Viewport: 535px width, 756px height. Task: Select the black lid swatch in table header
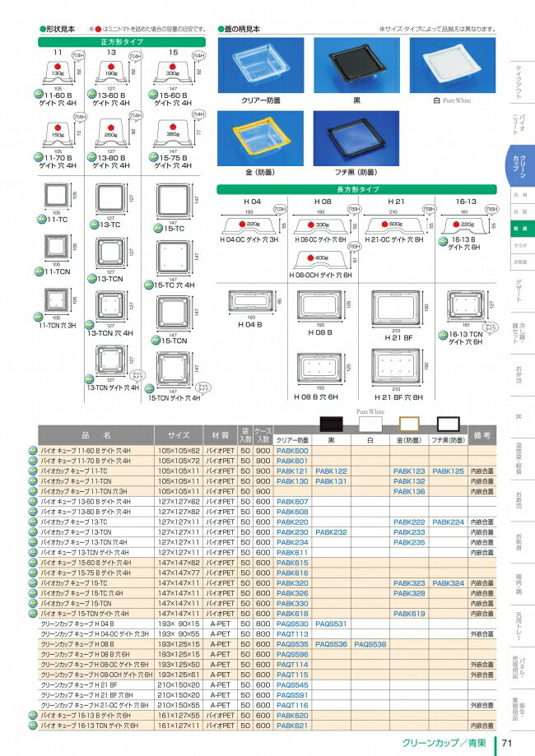pos(331,424)
